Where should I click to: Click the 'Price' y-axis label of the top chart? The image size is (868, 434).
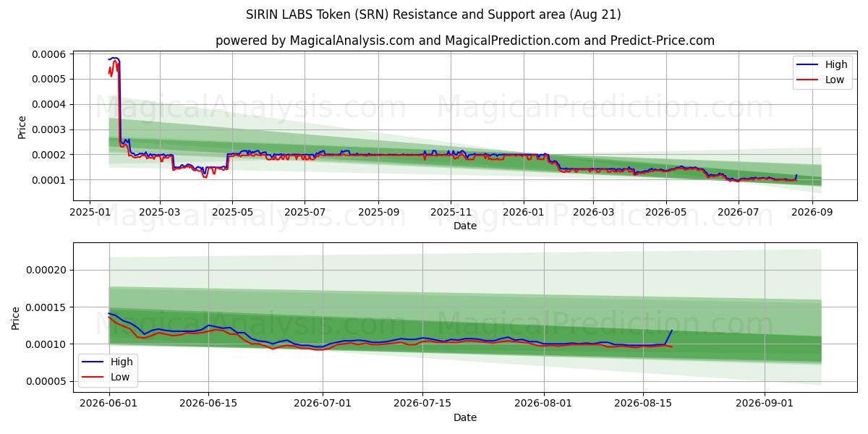pos(22,127)
